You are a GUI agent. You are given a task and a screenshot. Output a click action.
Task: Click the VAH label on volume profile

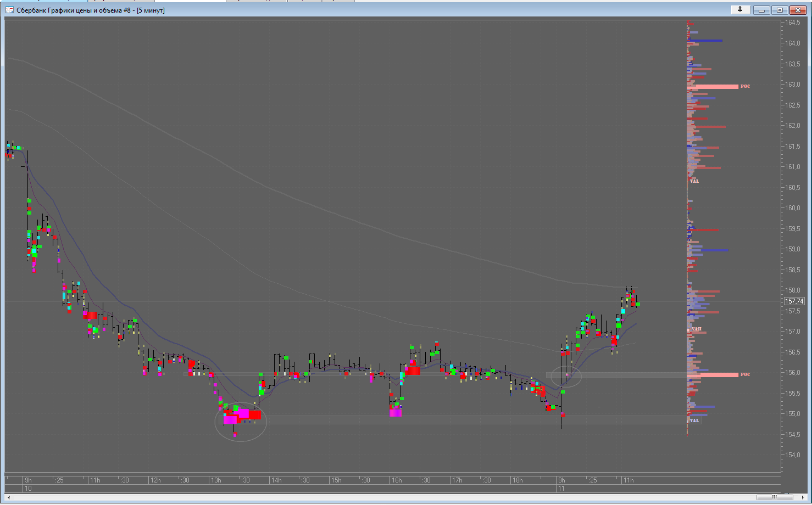coord(697,329)
